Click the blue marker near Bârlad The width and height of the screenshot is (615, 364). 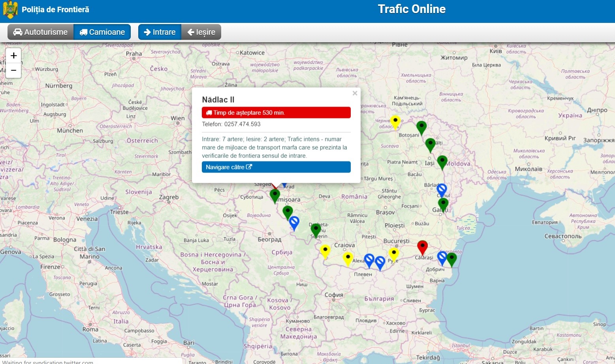(442, 190)
